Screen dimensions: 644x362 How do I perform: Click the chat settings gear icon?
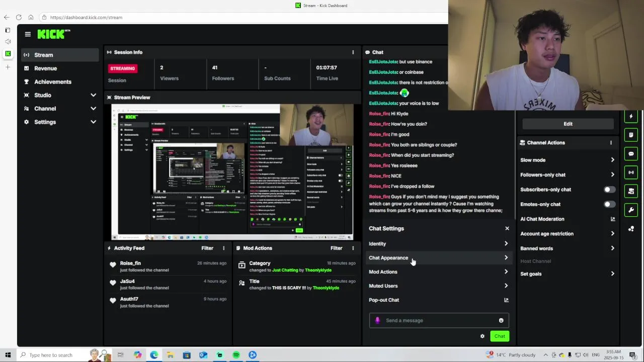(482, 336)
